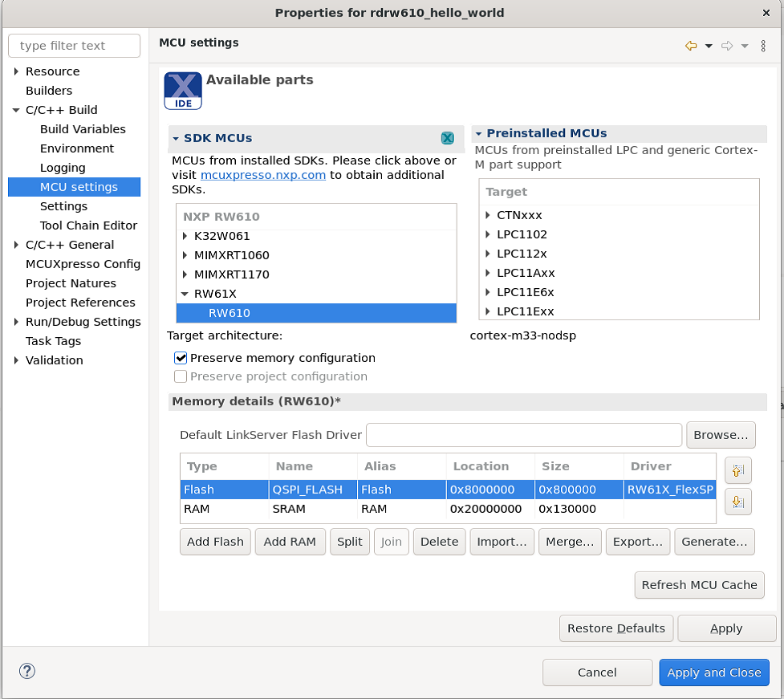Select the Environment settings page
Image resolution: width=784 pixels, height=699 pixels.
coord(77,148)
